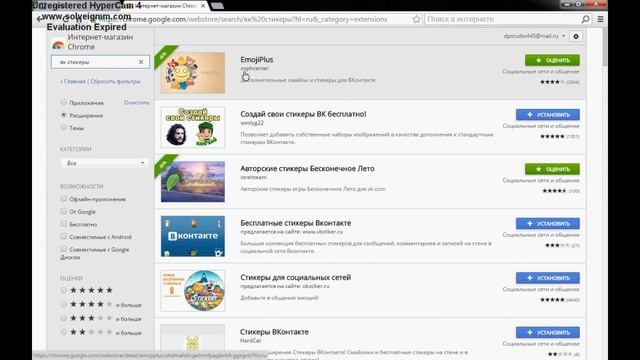Open the Chrome Web Store settings gear
Image resolution: width=640 pixels, height=360 pixels.
(x=576, y=36)
